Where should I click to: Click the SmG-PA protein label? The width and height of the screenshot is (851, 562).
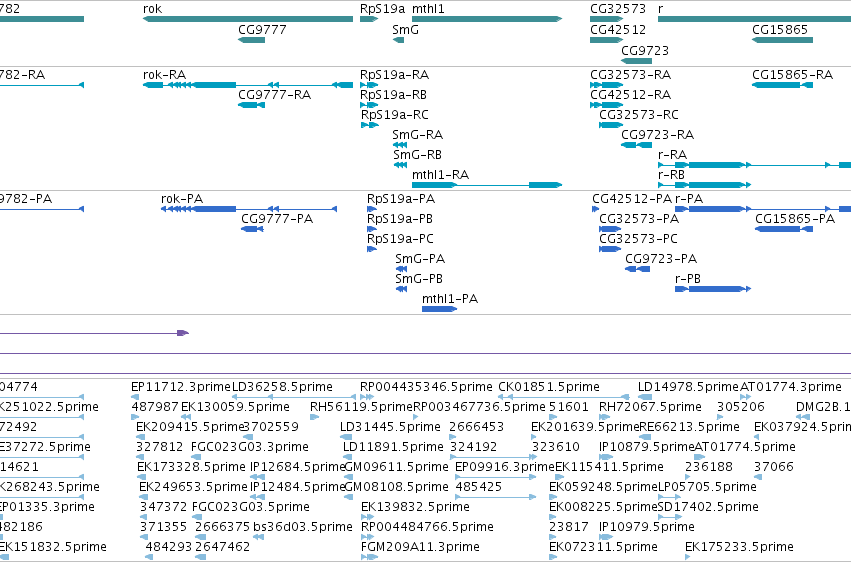click(420, 259)
